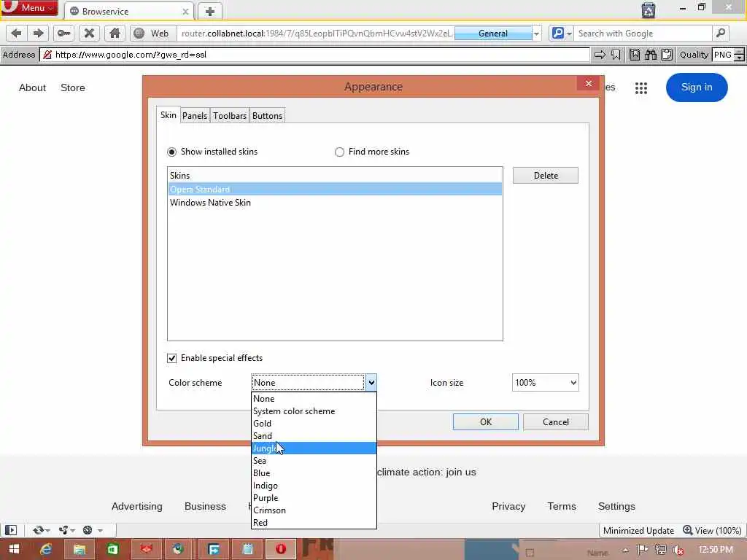Open the Store link on Google page

coord(72,87)
